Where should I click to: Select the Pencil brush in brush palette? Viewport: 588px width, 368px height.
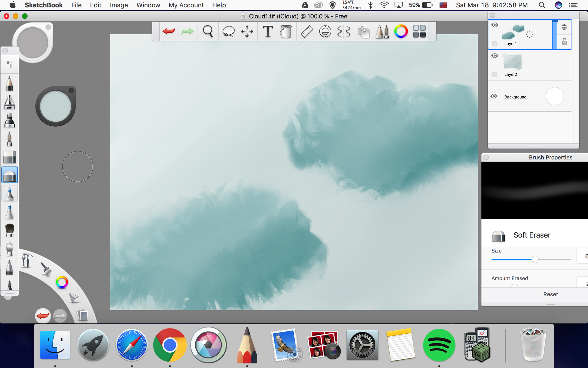pyautogui.click(x=9, y=83)
